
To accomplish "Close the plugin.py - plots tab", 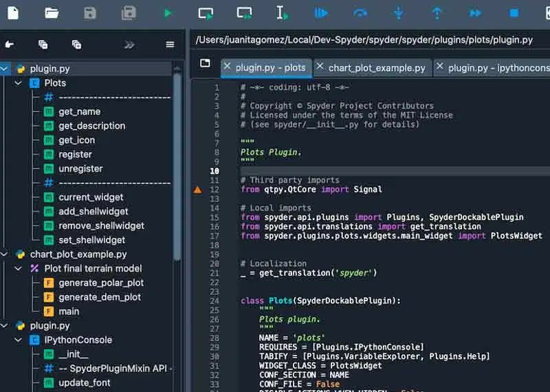I will coord(228,66).
